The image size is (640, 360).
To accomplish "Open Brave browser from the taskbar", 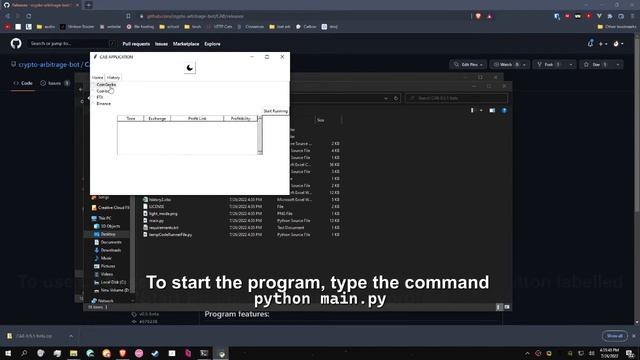I will (x=122, y=353).
